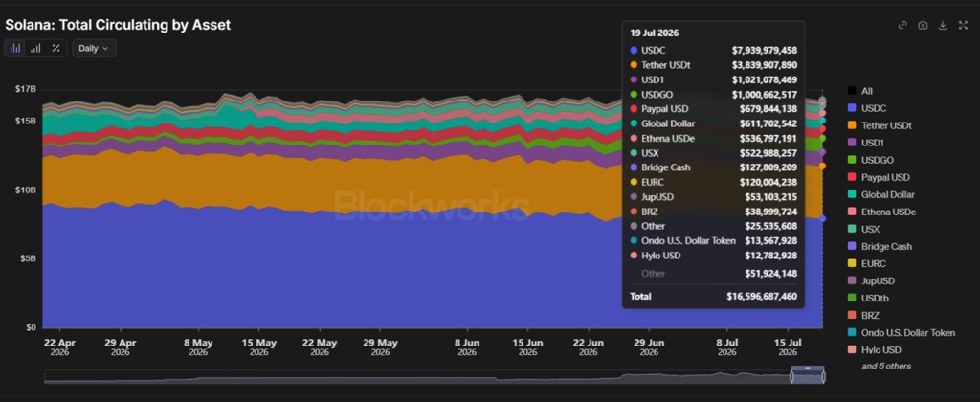Click Ethena USDe value $536,797,191 in tooltip
Viewport: 980px width, 402px height.
(768, 138)
